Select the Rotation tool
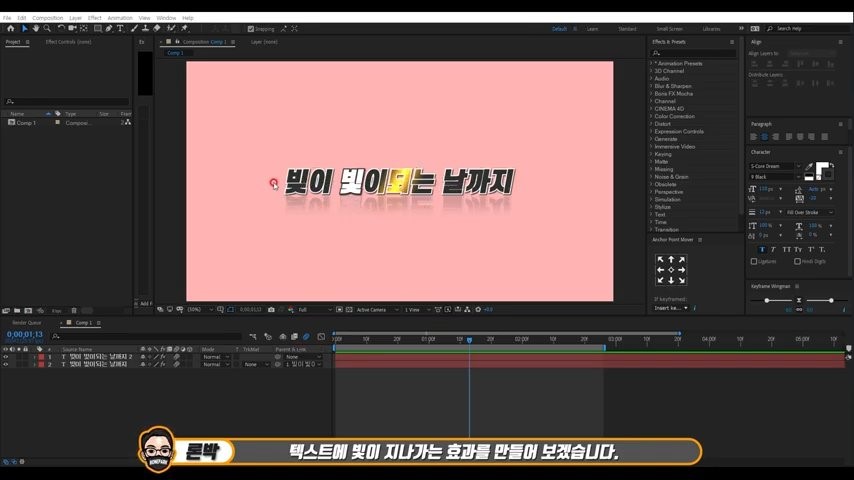 pos(61,28)
